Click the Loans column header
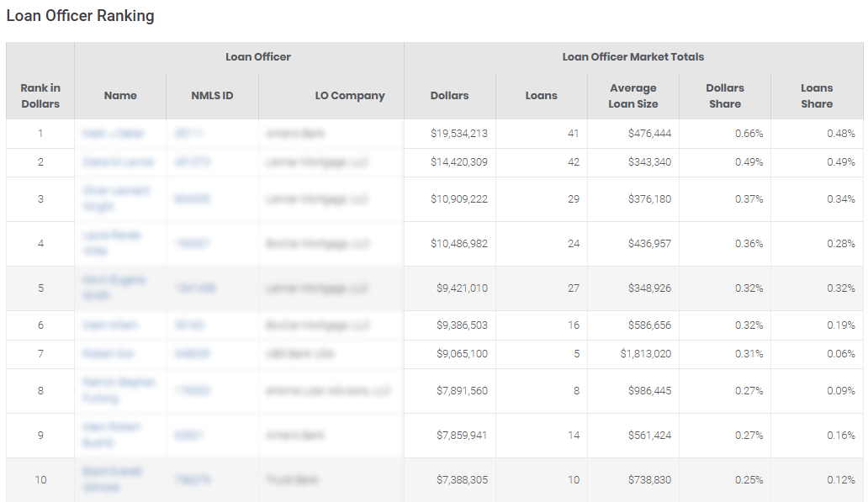The width and height of the screenshot is (868, 502). [x=541, y=96]
